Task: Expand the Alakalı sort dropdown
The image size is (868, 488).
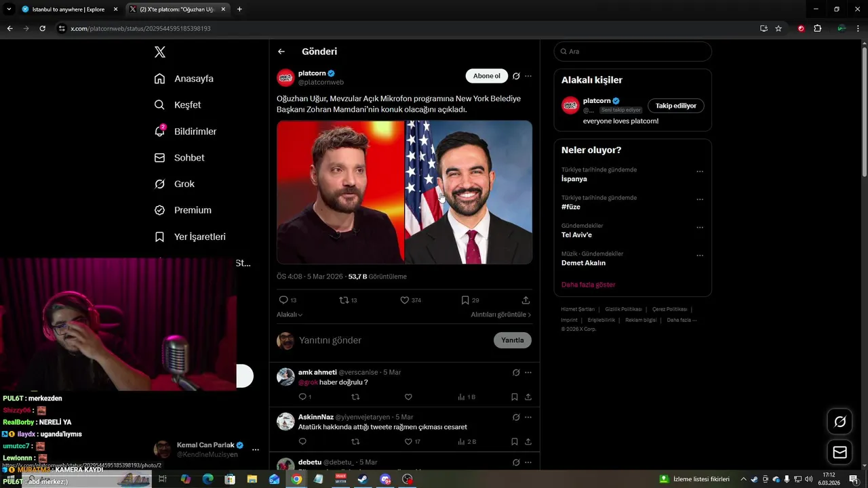Action: 290,314
